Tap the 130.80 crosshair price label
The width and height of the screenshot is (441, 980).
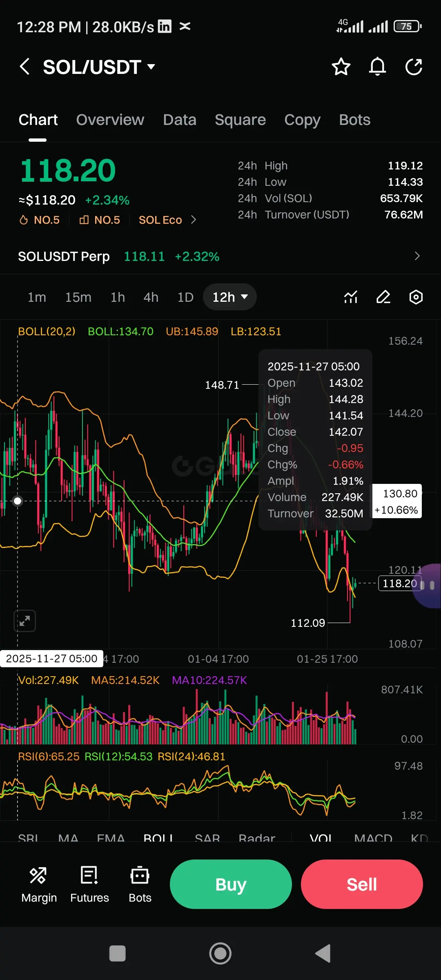coord(396,501)
